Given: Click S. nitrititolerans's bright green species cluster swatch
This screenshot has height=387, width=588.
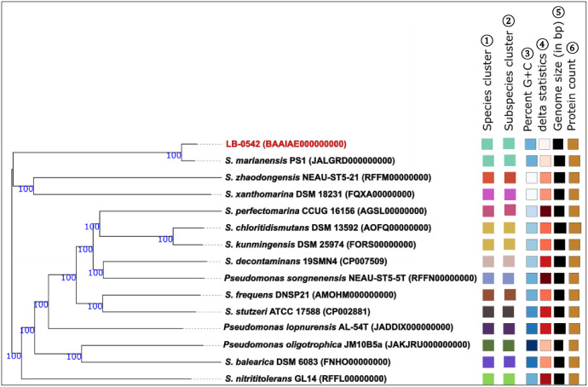Looking at the screenshot, I should [488, 378].
